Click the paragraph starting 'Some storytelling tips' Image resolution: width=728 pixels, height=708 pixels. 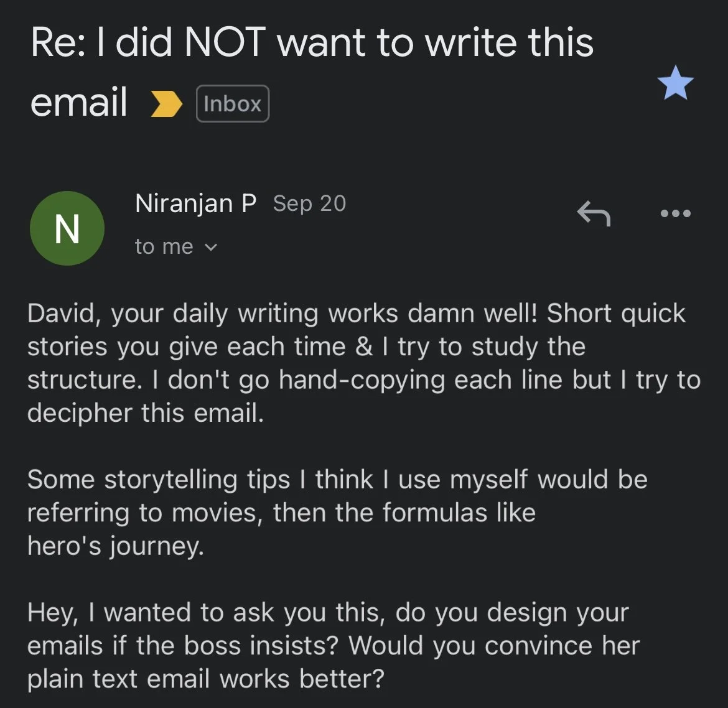click(x=337, y=480)
